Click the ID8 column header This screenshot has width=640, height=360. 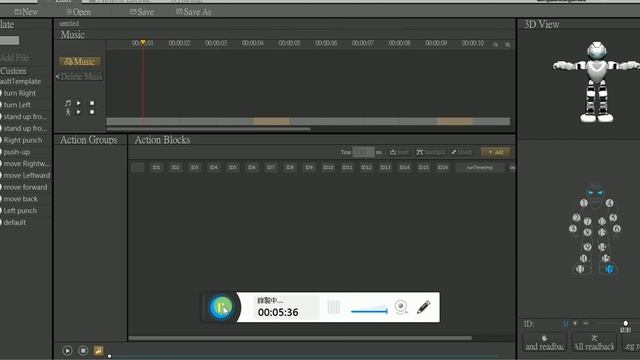[290, 167]
